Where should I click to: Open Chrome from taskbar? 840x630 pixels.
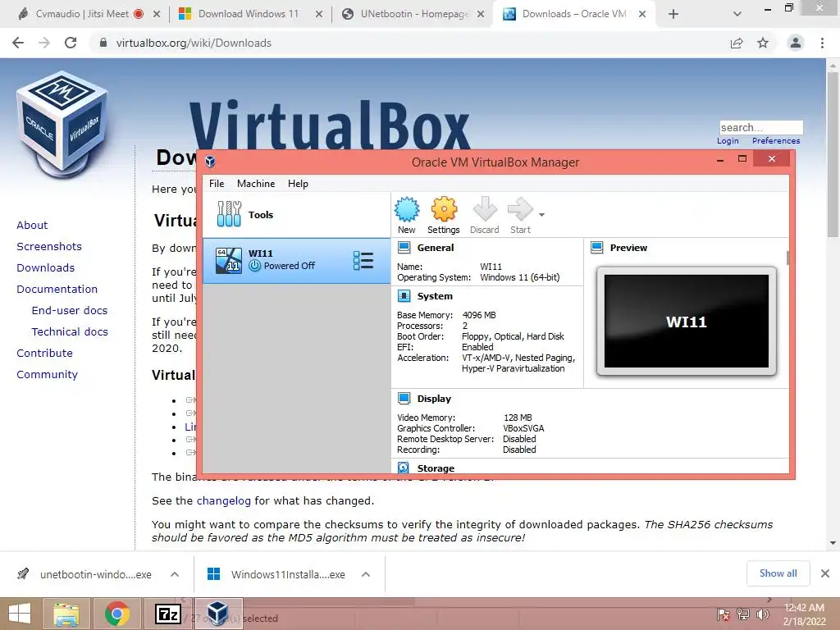pyautogui.click(x=117, y=614)
